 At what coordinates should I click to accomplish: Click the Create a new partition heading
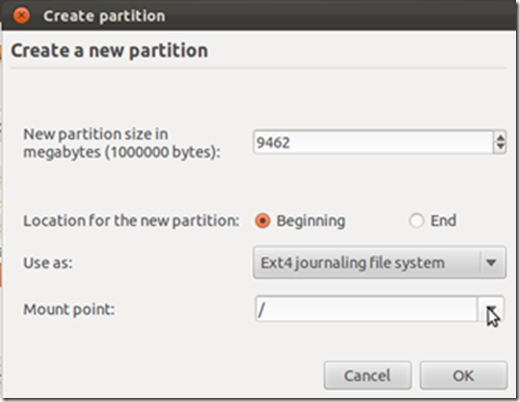(x=109, y=51)
